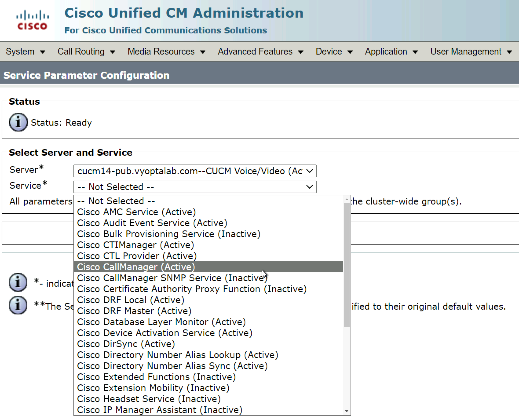The height and width of the screenshot is (420, 519).
Task: Click the Cisco logo
Action: click(x=32, y=20)
